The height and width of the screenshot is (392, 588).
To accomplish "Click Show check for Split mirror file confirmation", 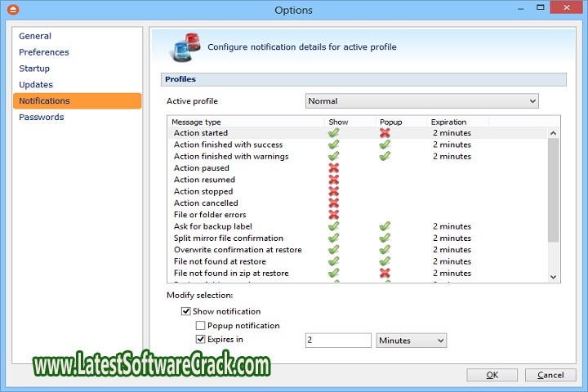I will tap(333, 238).
